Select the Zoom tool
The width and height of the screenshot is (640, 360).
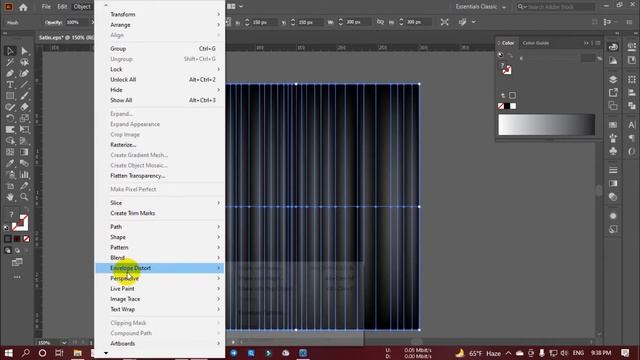24,197
